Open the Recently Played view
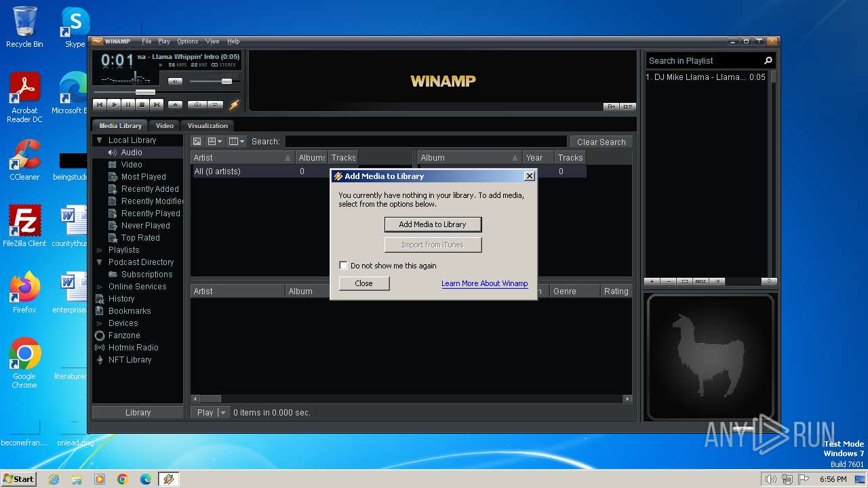 pyautogui.click(x=151, y=213)
